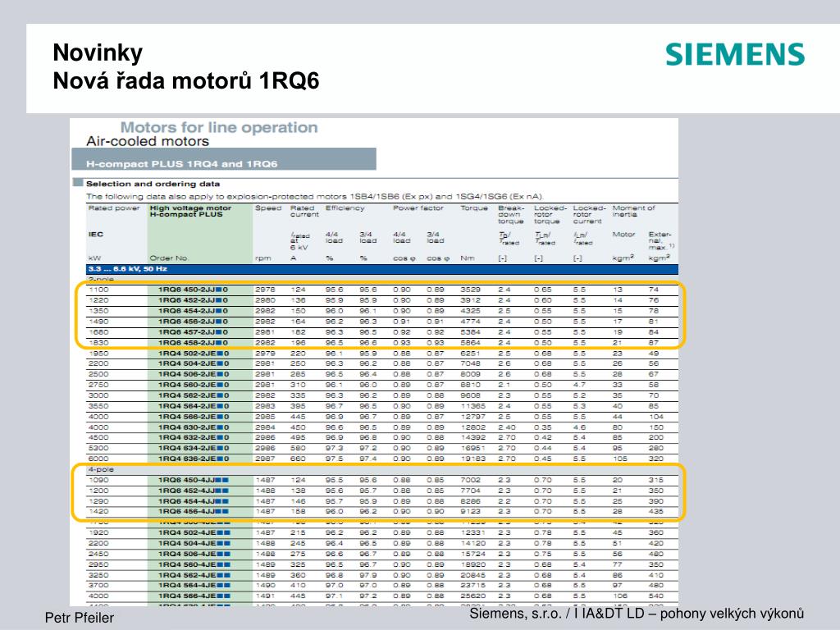
Task: Click order number "1RQ4 506-2JE"
Action: (x=194, y=374)
